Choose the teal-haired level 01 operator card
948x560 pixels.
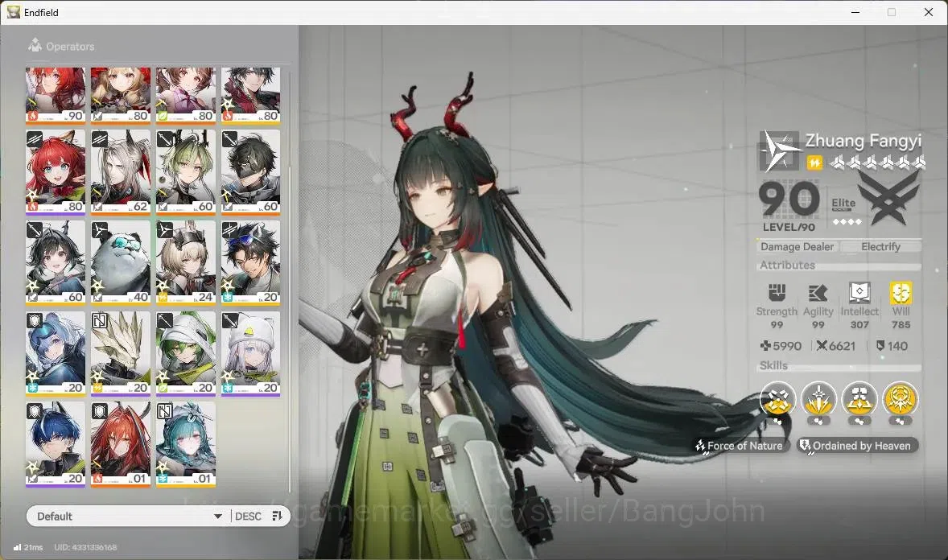click(x=186, y=444)
